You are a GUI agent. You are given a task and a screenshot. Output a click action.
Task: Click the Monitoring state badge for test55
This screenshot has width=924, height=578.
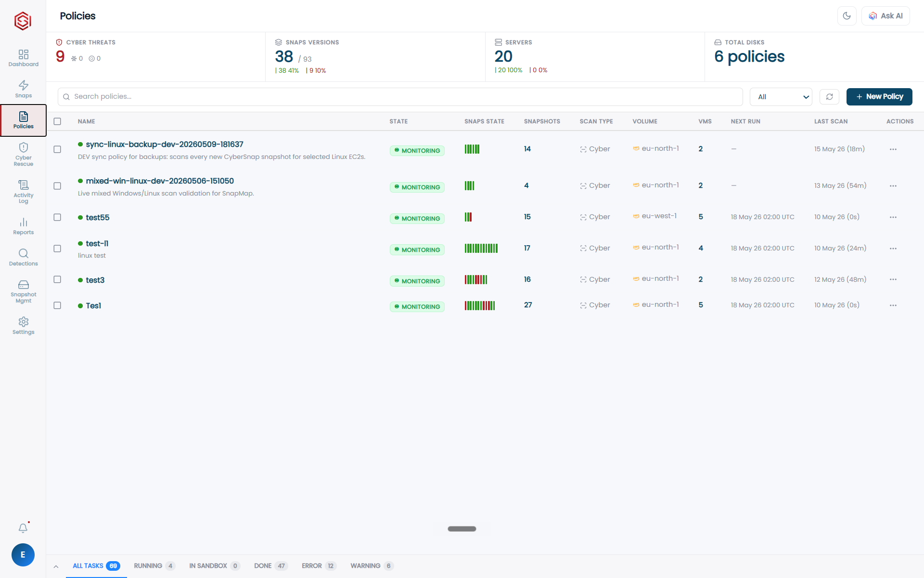[x=417, y=219]
